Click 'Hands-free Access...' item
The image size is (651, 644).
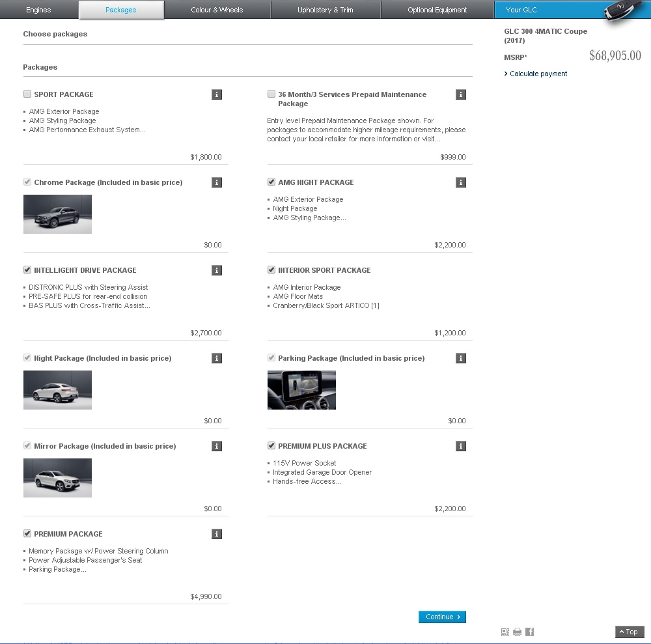pos(307,482)
